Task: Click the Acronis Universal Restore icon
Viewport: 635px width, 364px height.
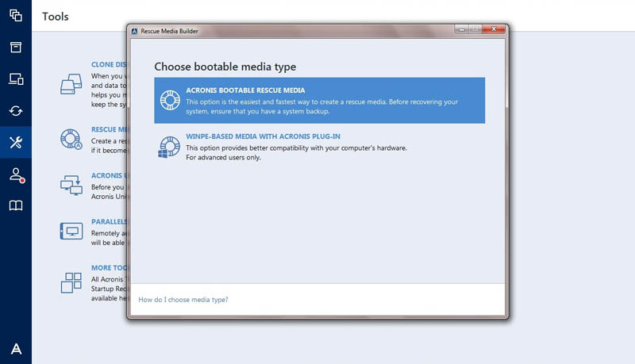Action: (71, 185)
